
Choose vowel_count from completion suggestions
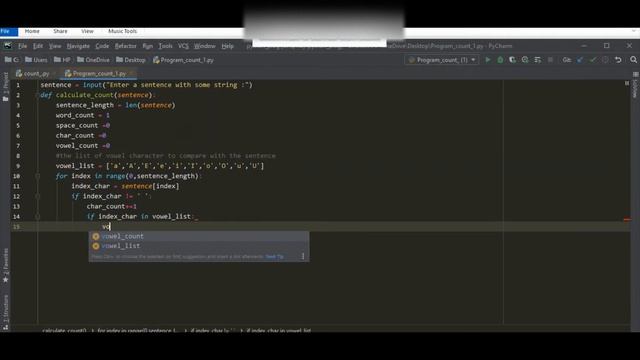[x=199, y=236]
